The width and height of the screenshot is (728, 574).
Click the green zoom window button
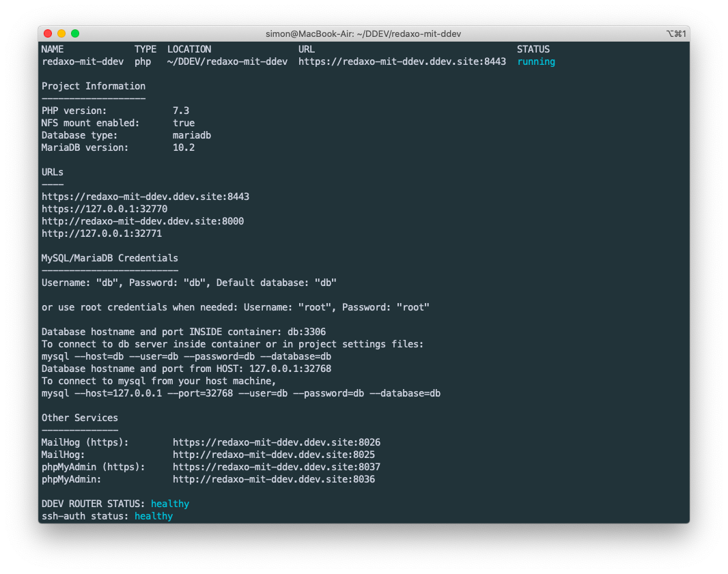coord(75,33)
